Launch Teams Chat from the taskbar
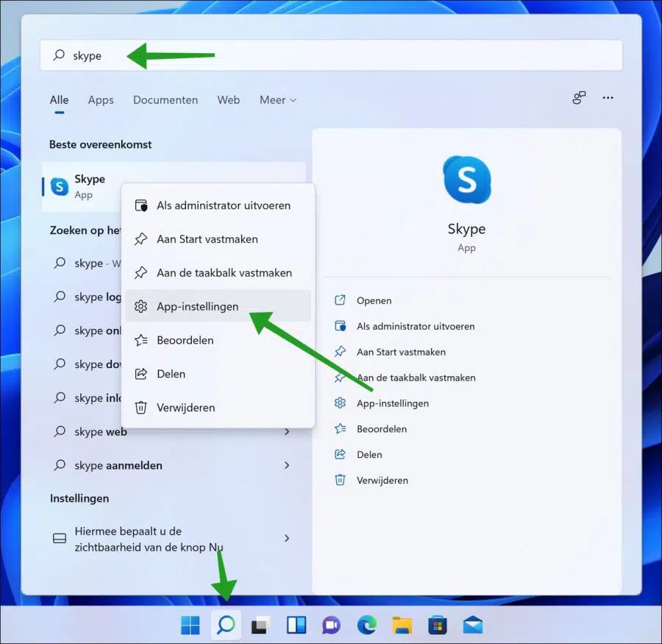Image resolution: width=662 pixels, height=644 pixels. [x=332, y=625]
